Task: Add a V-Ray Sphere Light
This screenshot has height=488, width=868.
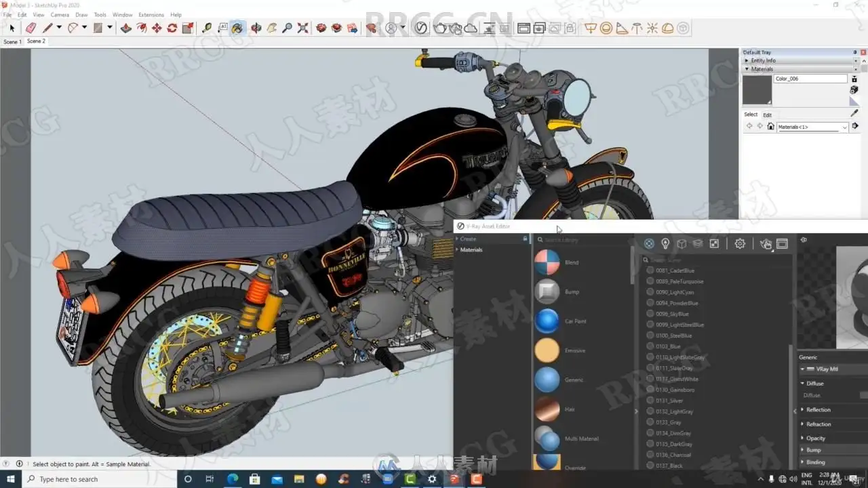Action: (x=606, y=28)
